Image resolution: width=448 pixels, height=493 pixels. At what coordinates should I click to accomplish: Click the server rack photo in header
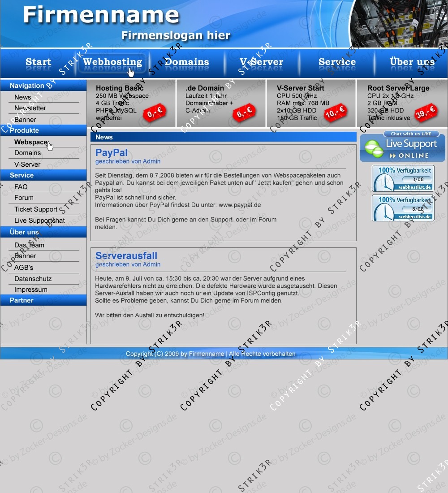pos(399,23)
